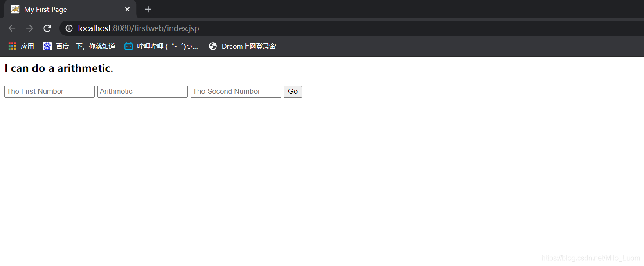
Task: Close the My First Page tab
Action: click(x=127, y=9)
